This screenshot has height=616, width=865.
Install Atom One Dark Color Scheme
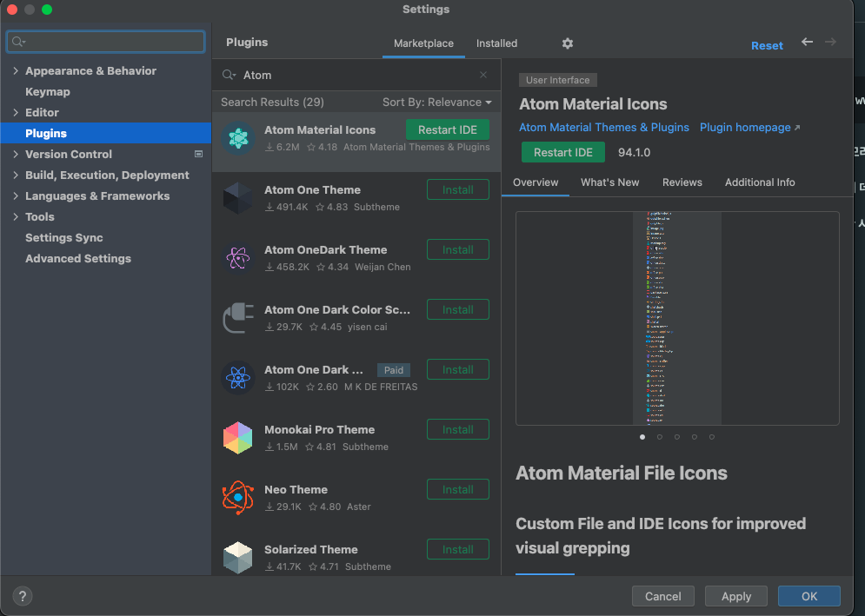458,310
